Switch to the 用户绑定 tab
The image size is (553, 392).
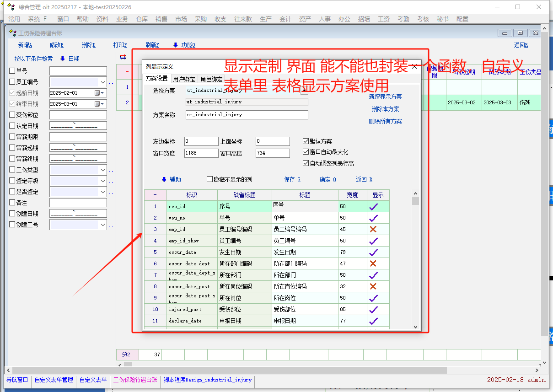(184, 79)
